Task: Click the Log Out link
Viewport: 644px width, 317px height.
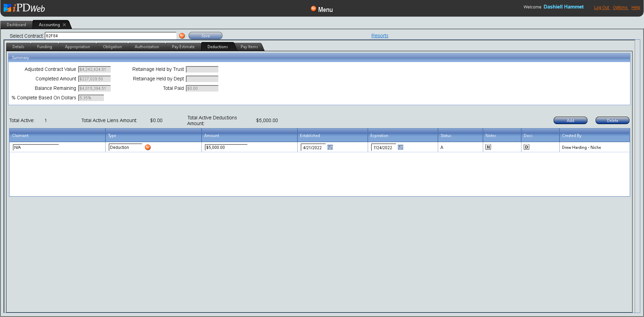Action: click(601, 7)
